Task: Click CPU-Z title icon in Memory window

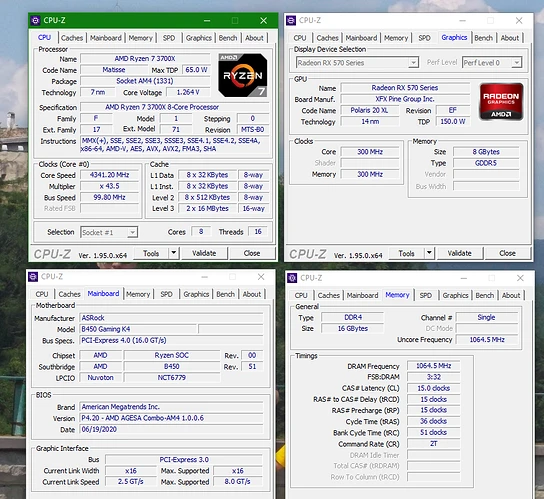Action: 292,278
